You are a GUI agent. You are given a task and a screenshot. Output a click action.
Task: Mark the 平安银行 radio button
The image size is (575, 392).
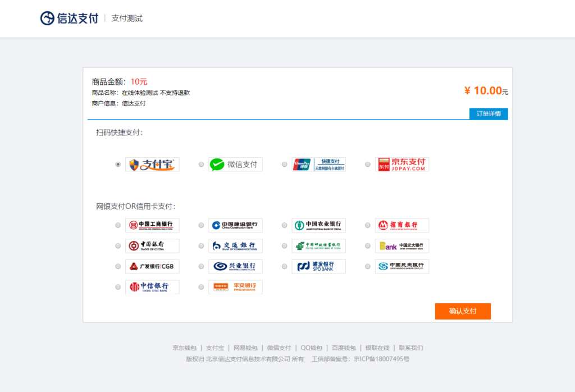pos(201,287)
